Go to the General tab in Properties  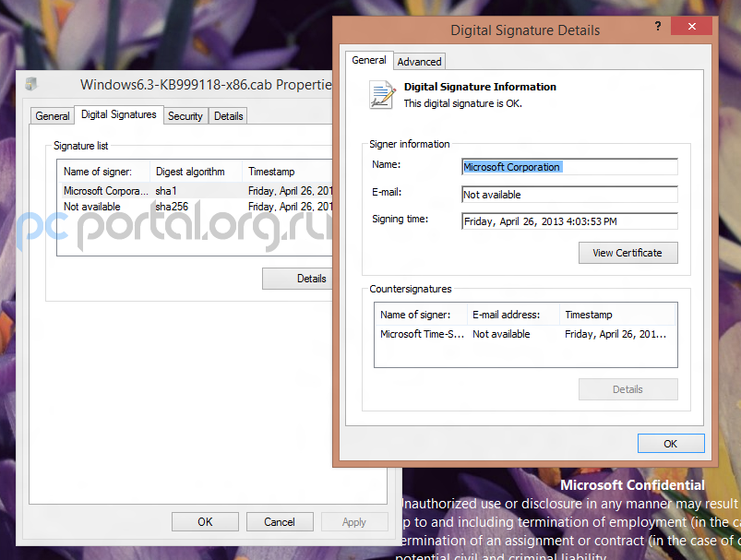point(53,116)
